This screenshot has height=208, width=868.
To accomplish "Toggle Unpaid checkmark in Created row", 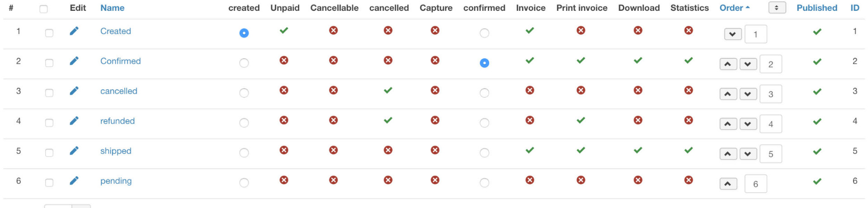I will point(284,30).
